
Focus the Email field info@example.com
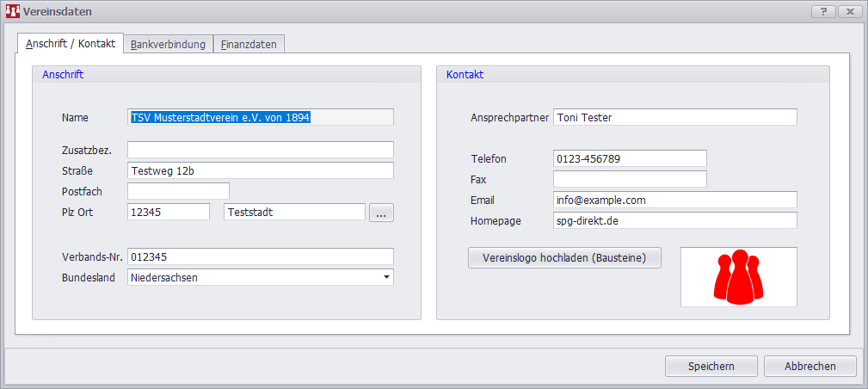pyautogui.click(x=674, y=200)
